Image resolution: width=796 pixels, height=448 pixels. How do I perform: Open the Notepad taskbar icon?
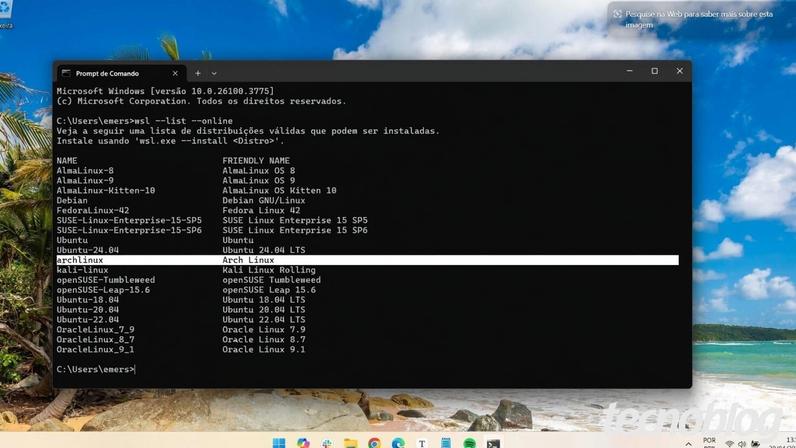pos(446,443)
